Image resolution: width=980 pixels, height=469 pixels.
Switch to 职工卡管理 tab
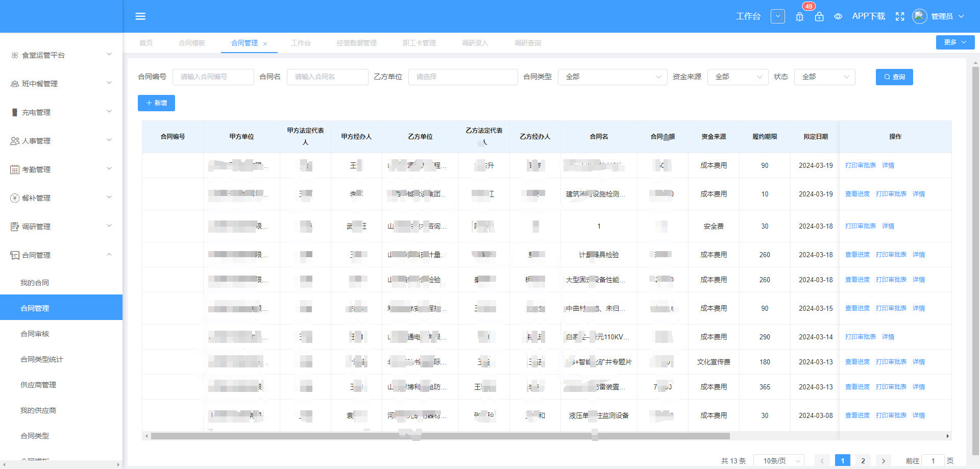pos(419,43)
